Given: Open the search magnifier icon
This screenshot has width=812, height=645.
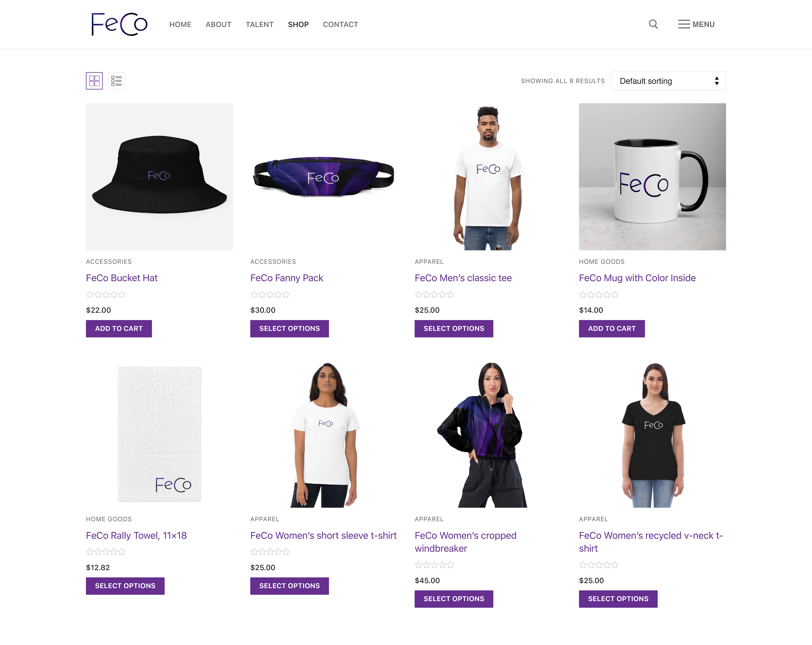Looking at the screenshot, I should click(653, 25).
